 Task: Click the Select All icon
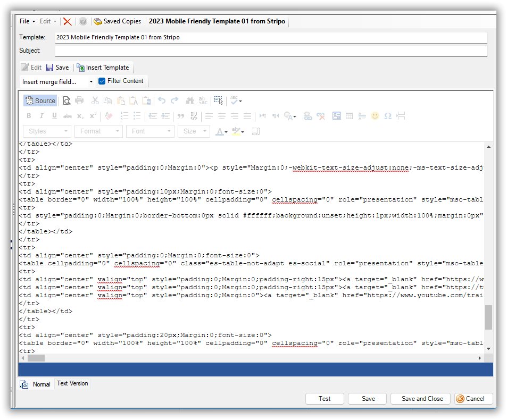point(219,101)
